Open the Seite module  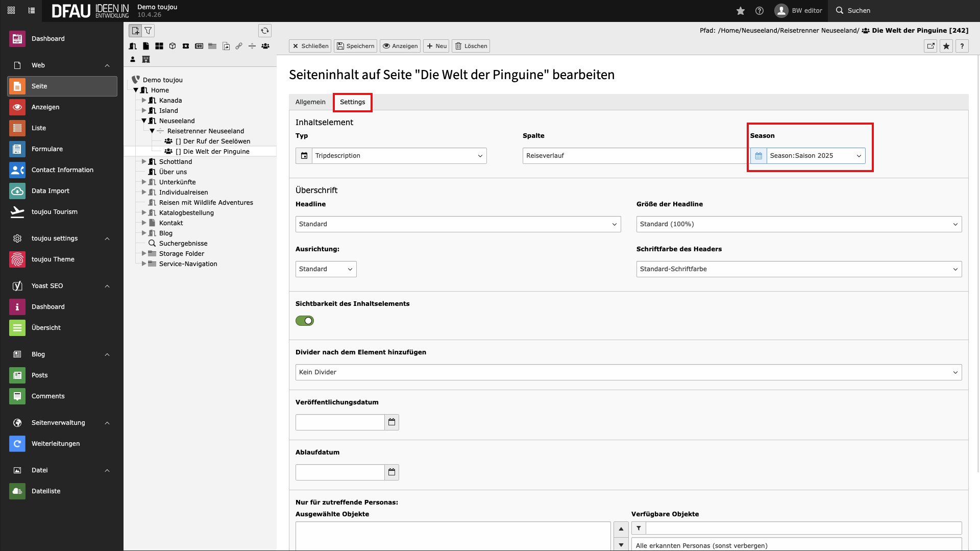point(62,86)
